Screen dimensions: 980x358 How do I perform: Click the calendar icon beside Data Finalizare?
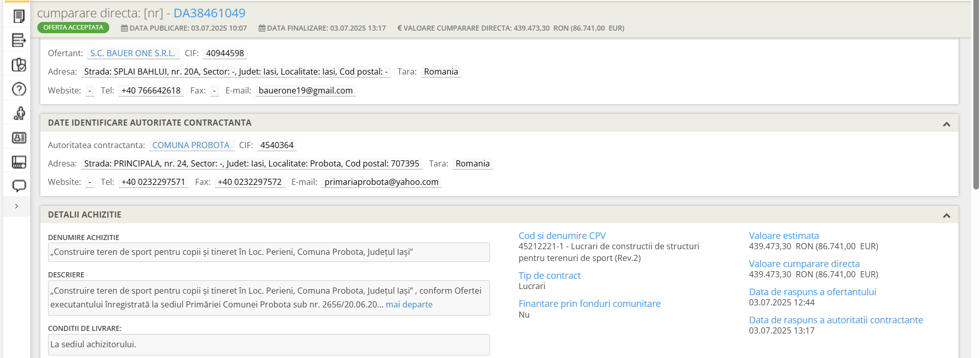click(x=262, y=28)
